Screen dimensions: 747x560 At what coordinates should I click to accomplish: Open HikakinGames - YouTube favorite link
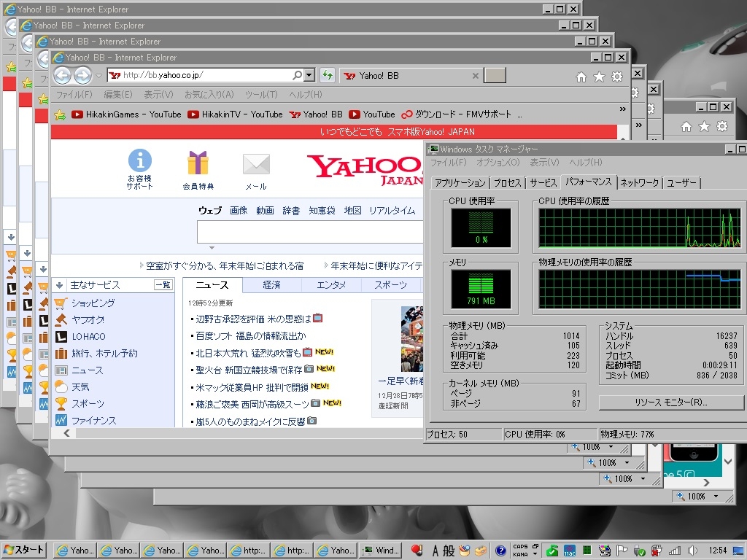[x=126, y=114]
